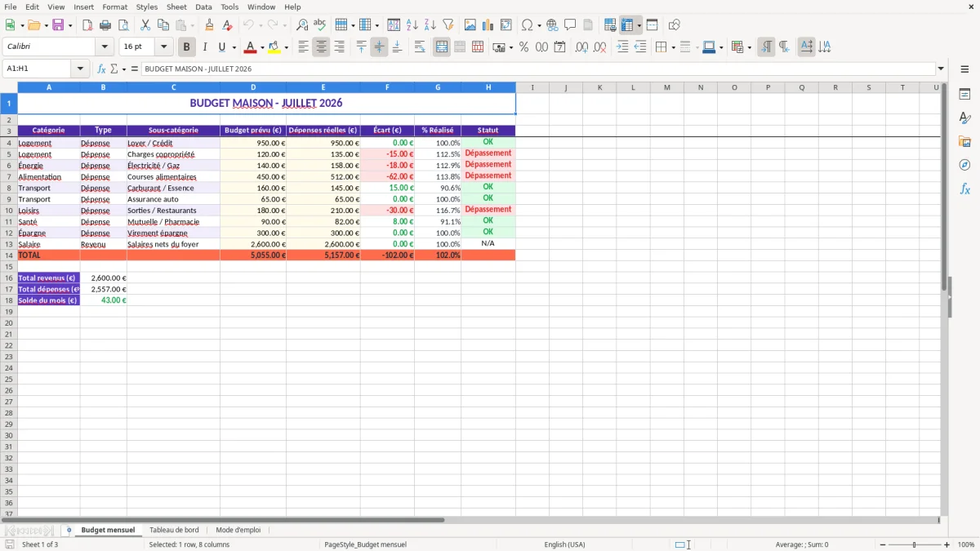Screen dimensions: 980x551
Task: Open the Data menu
Action: tap(203, 7)
